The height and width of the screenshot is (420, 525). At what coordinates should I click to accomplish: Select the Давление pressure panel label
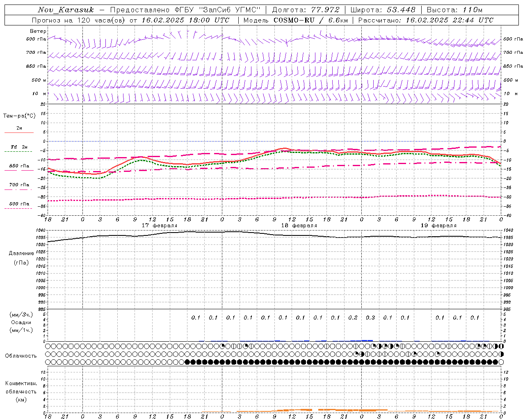point(21,253)
